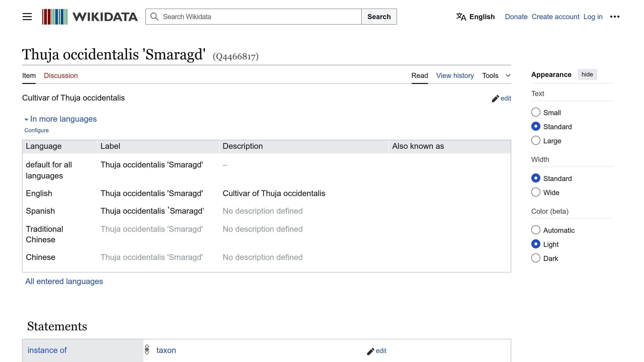Hide the Appearance panel
This screenshot has width=644, height=362.
tap(587, 74)
